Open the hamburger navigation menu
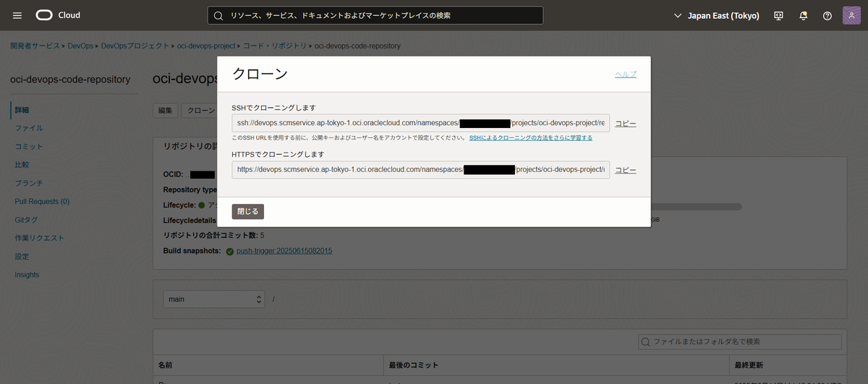The height and width of the screenshot is (384, 868). click(17, 15)
